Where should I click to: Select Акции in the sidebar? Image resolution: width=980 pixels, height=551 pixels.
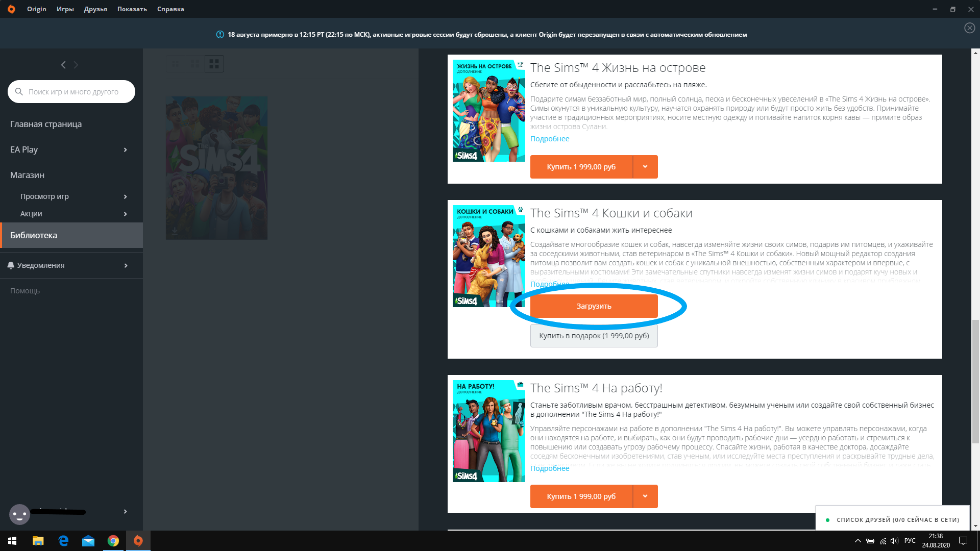[x=31, y=214]
